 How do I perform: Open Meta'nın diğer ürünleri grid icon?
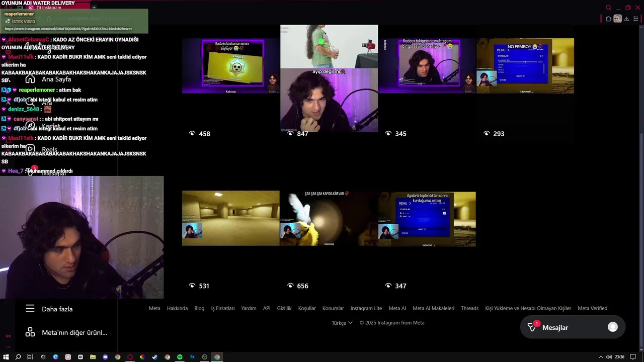click(30, 332)
